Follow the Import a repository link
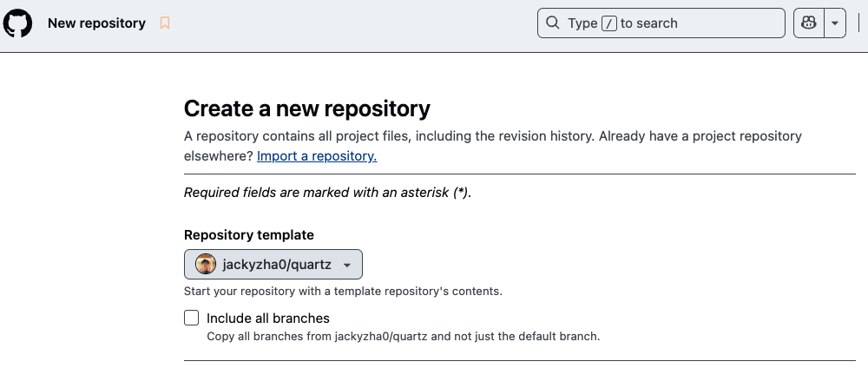868x368 pixels. tap(317, 156)
